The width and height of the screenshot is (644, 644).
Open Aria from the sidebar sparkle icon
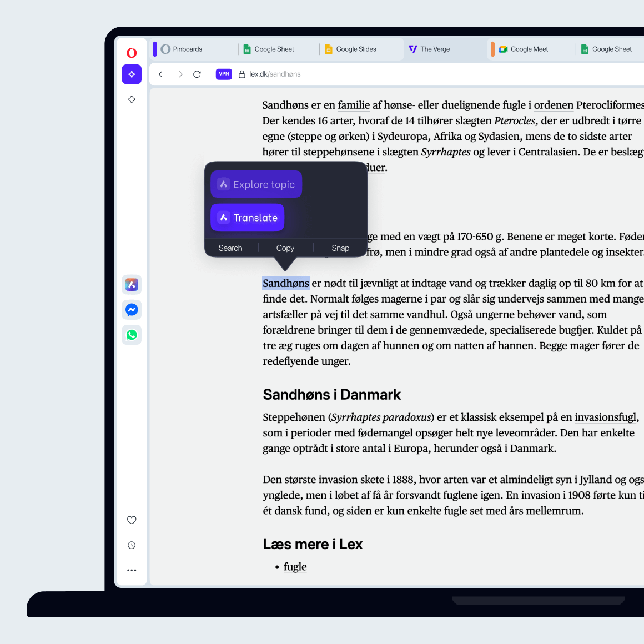point(132,74)
